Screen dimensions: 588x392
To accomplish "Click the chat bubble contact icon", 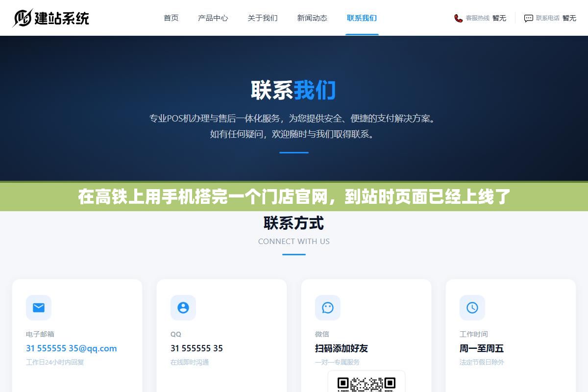I will (x=528, y=18).
